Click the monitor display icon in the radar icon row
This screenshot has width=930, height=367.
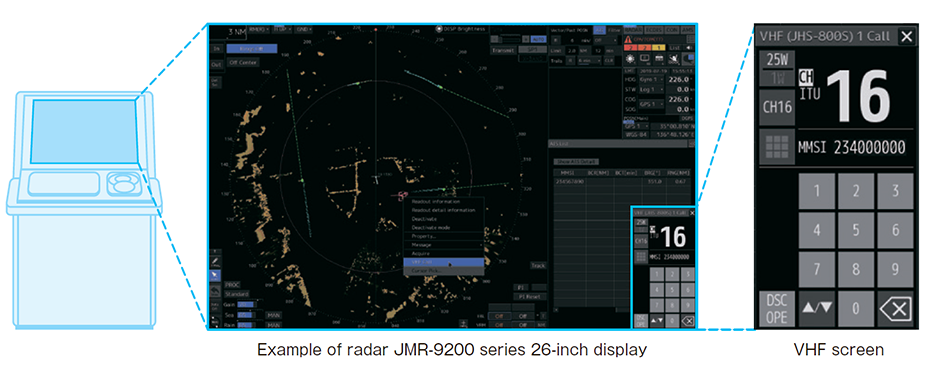[645, 59]
